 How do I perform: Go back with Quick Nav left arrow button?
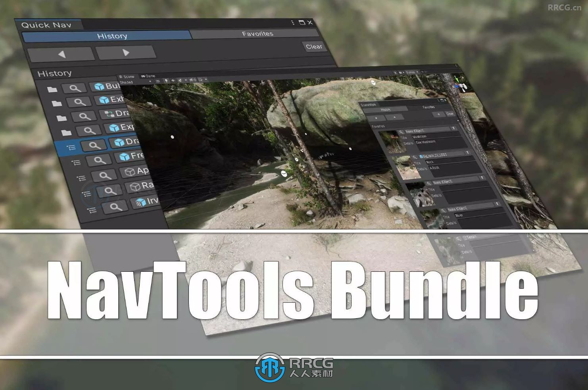61,54
